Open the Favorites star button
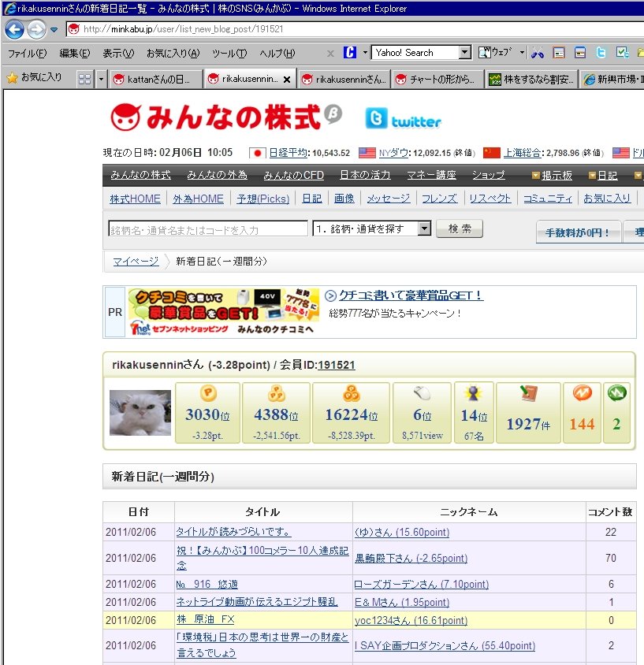 [x=34, y=78]
